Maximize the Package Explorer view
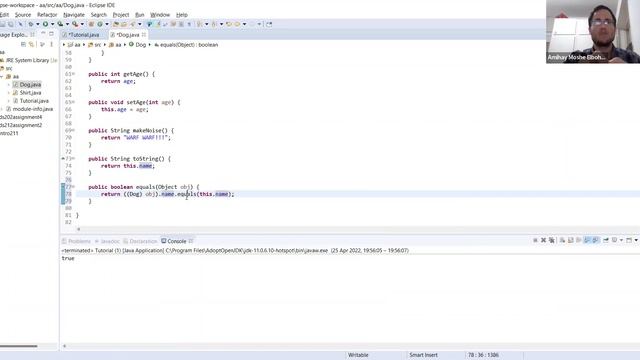Image resolution: width=640 pixels, height=360 pixels. click(51, 34)
